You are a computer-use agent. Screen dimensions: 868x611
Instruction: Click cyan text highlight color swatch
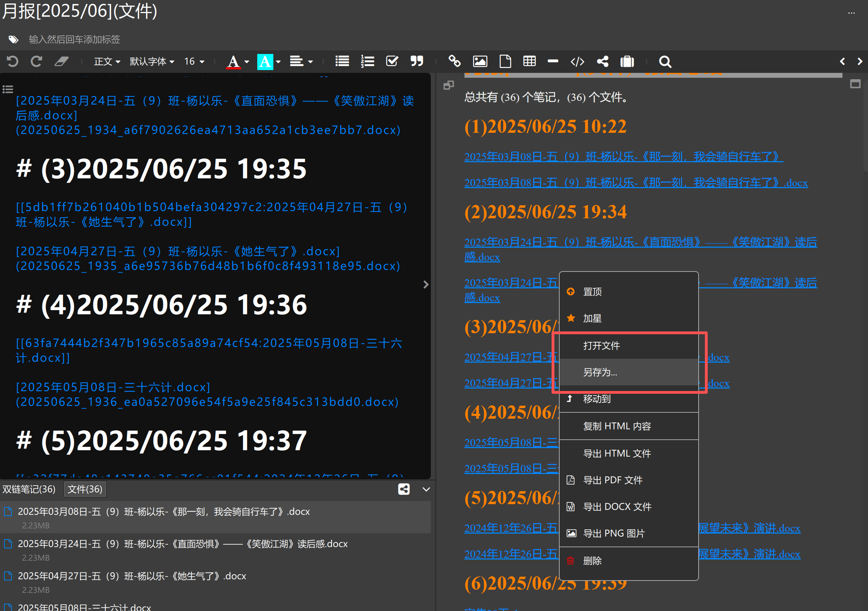265,61
